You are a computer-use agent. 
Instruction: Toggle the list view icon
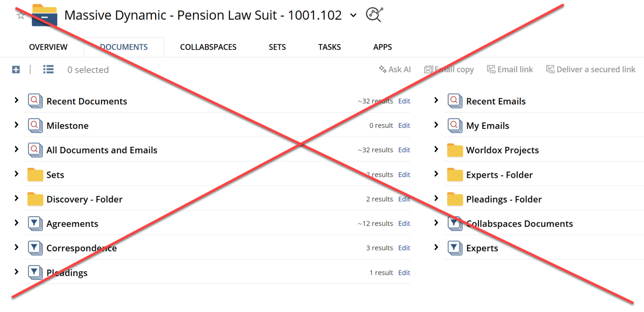click(48, 70)
